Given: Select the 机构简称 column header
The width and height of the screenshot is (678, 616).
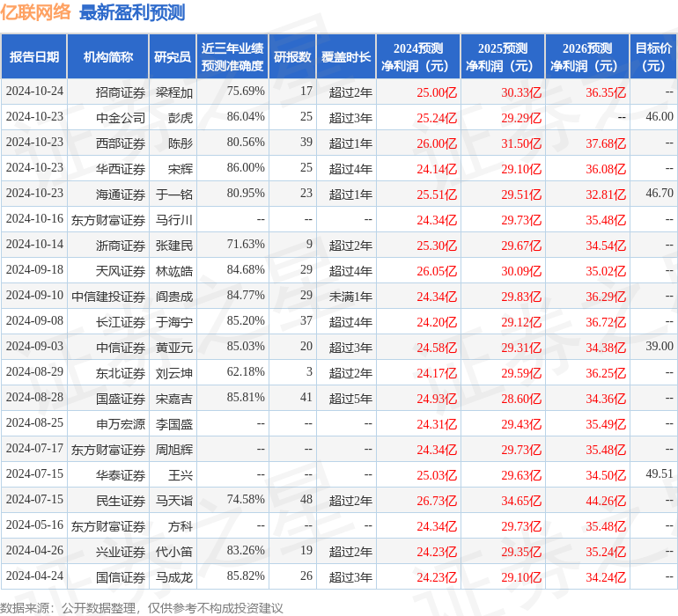Looking at the screenshot, I should pyautogui.click(x=108, y=56).
